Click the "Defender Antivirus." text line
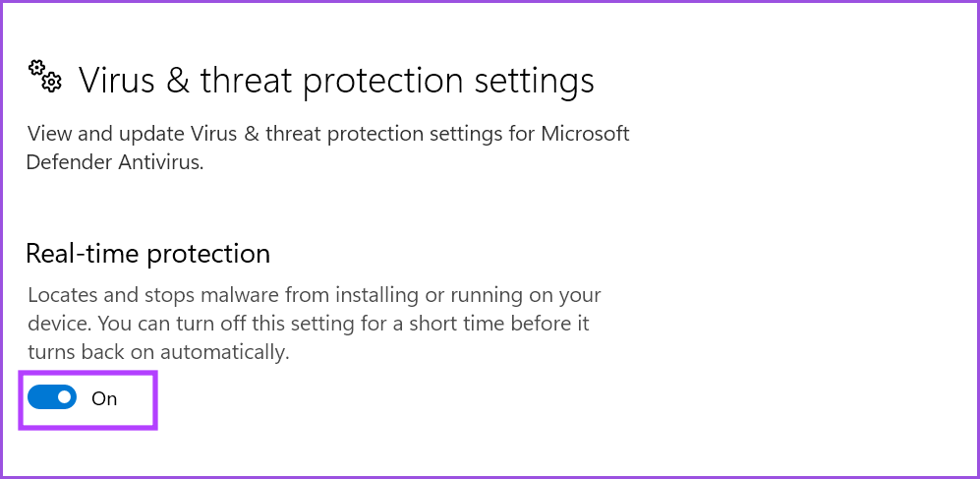This screenshot has width=980, height=479. (x=115, y=162)
